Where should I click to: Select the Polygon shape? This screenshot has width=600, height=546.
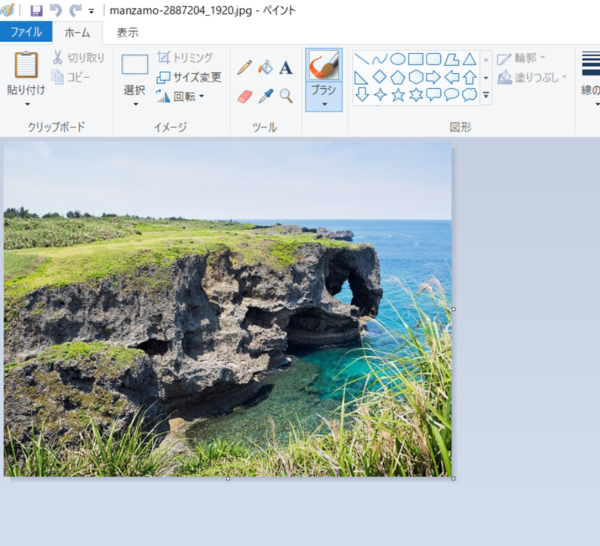pos(452,59)
